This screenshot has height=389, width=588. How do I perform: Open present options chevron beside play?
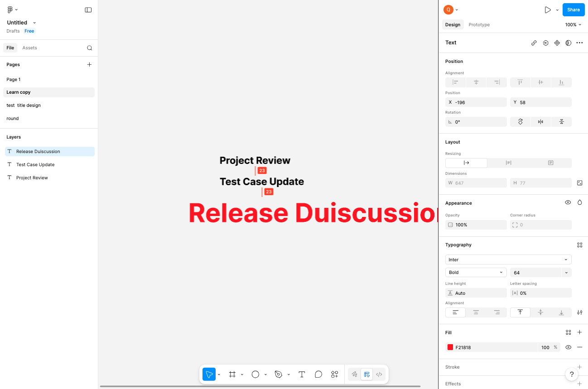click(557, 10)
